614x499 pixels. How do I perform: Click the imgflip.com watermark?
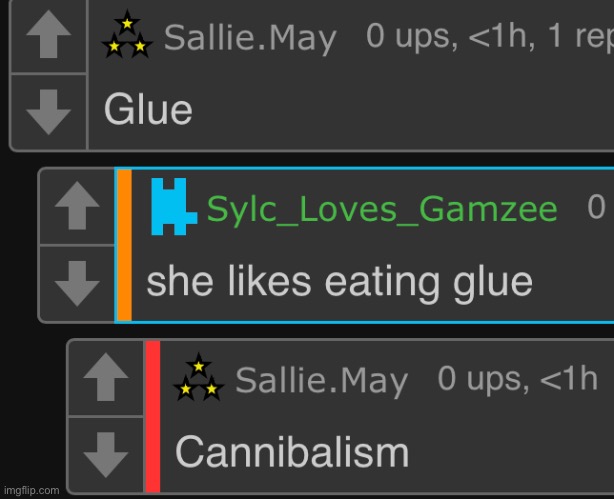pyautogui.click(x=31, y=490)
